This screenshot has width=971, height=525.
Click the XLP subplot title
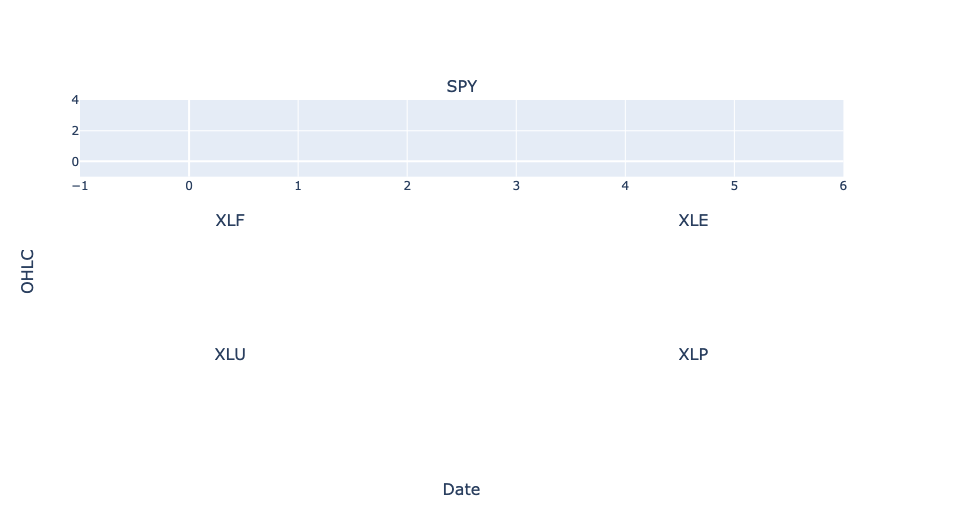tap(693, 355)
